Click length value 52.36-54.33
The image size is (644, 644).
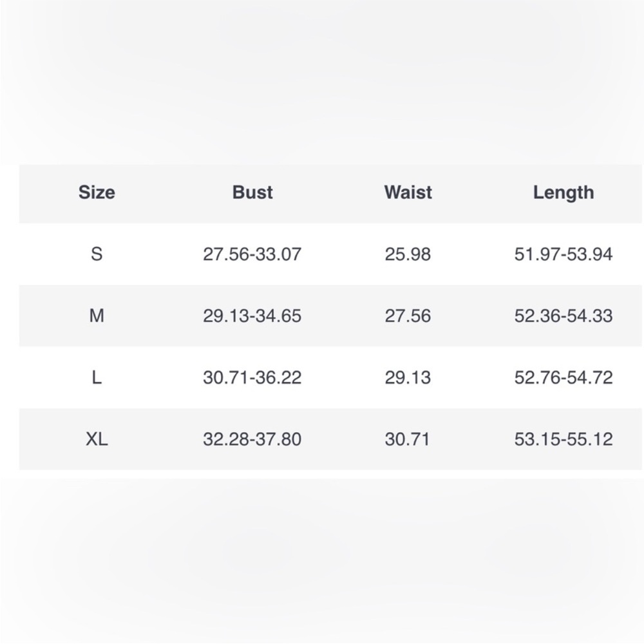tap(563, 316)
